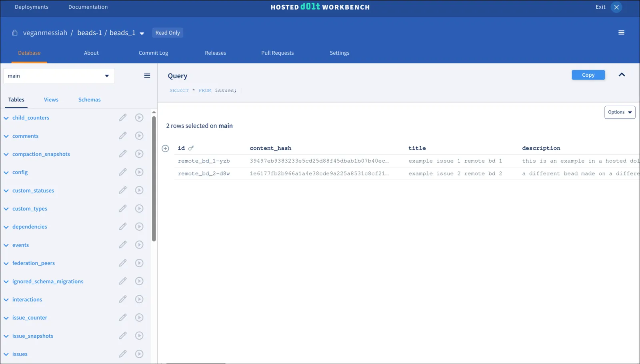Expand the events table chevron
Image resolution: width=640 pixels, height=364 pixels.
(6, 246)
